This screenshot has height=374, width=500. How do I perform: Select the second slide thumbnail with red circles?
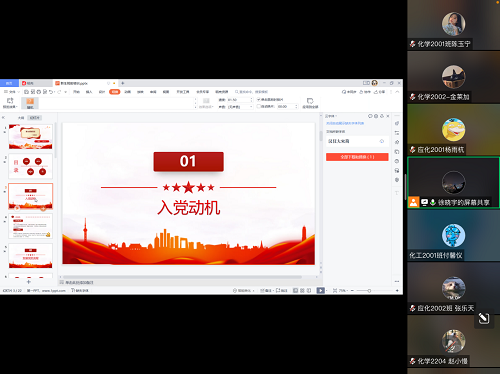[30, 166]
